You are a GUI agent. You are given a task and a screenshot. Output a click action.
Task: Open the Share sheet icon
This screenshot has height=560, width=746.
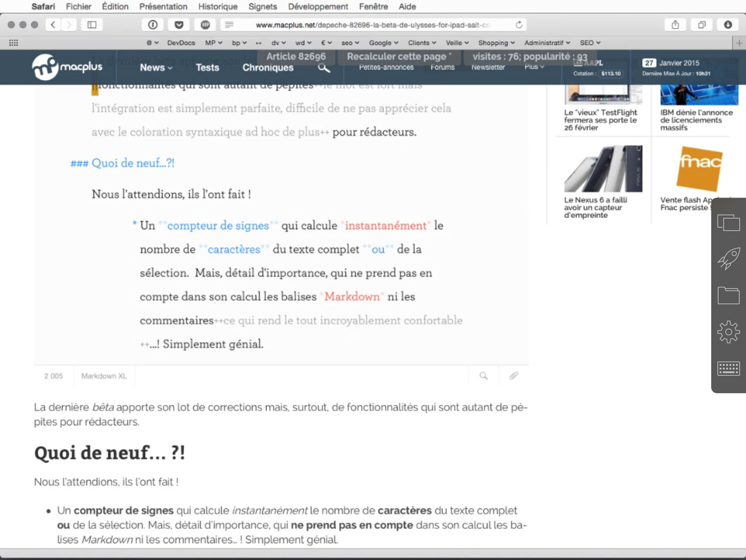point(675,24)
